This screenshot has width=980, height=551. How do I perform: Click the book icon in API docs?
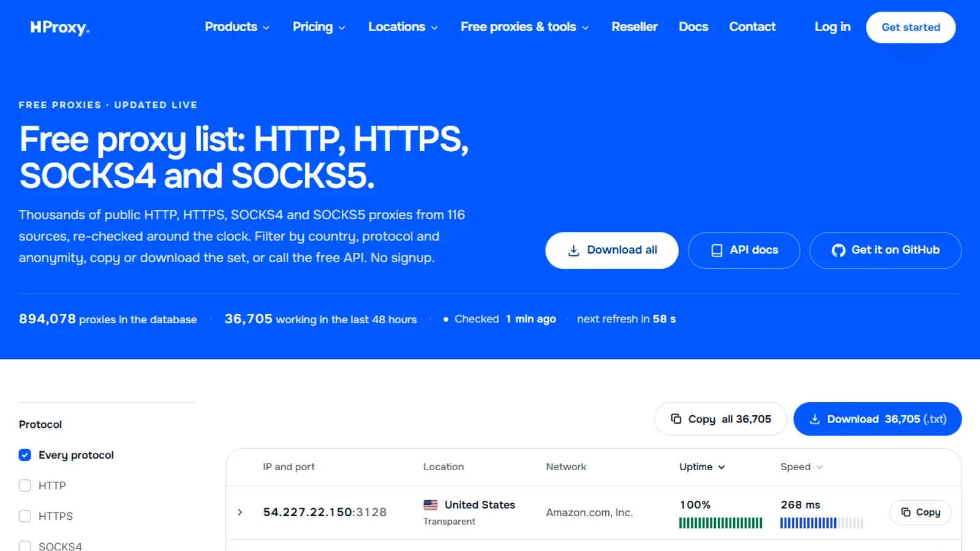click(x=716, y=250)
